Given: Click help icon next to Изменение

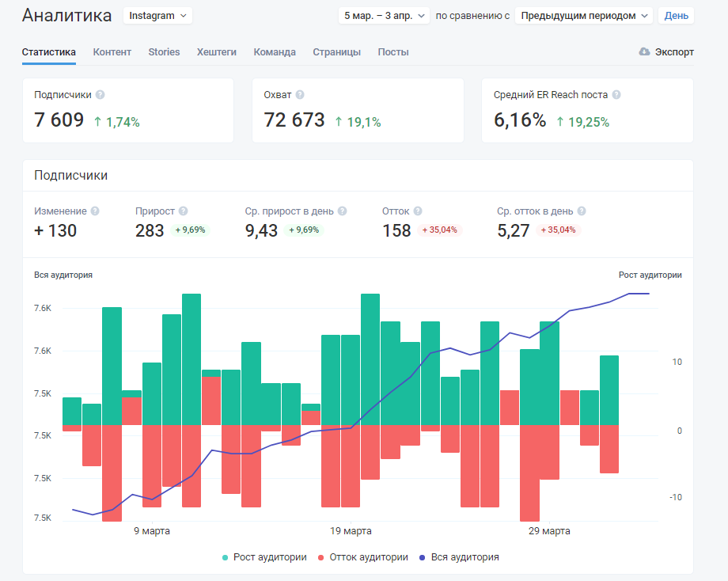Looking at the screenshot, I should coord(95,211).
